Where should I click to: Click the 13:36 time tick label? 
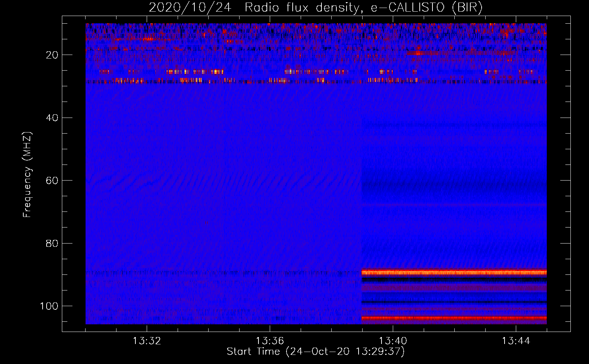pyautogui.click(x=270, y=341)
